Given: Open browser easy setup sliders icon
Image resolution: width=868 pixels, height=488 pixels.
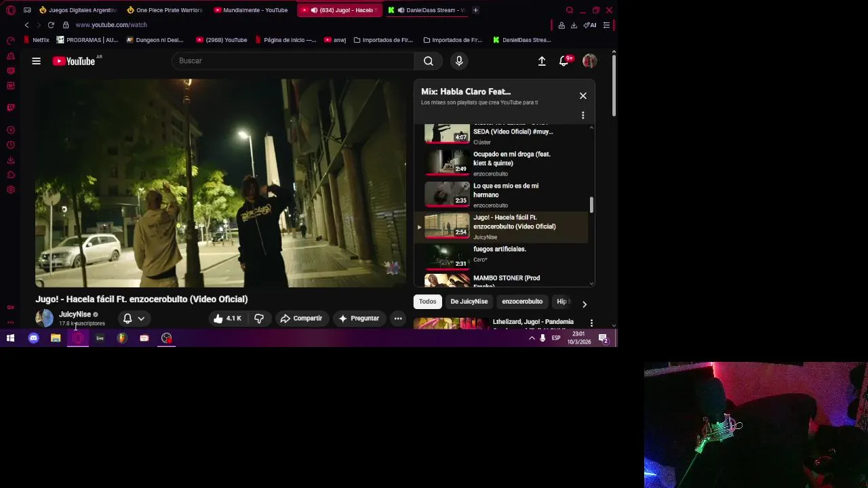Looking at the screenshot, I should click(x=606, y=25).
